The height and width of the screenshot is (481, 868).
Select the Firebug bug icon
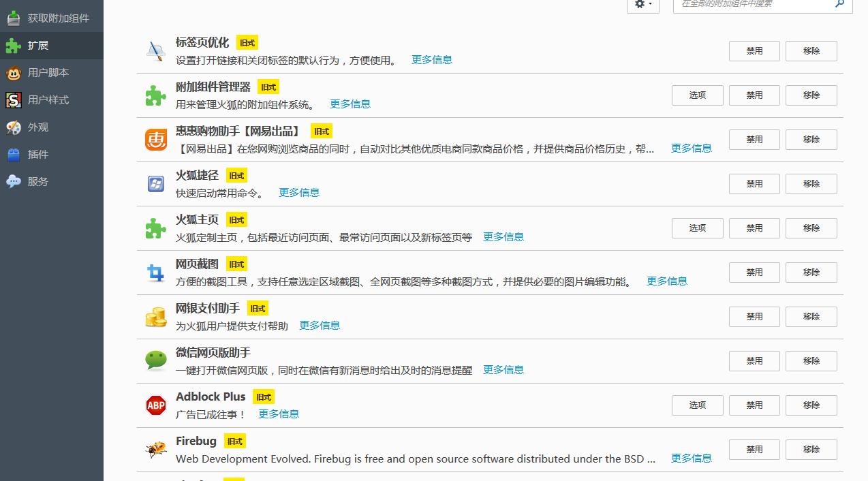point(155,449)
